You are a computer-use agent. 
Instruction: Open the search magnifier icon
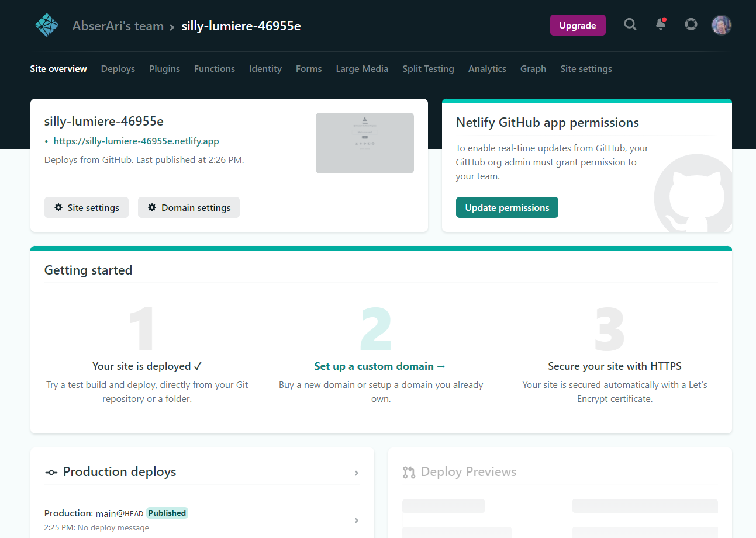(x=630, y=25)
